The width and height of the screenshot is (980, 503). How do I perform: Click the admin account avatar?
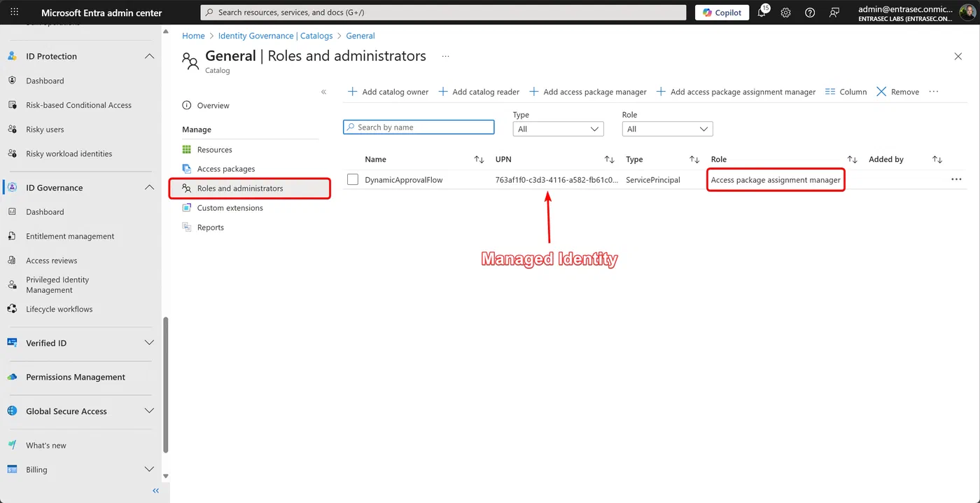tap(967, 13)
